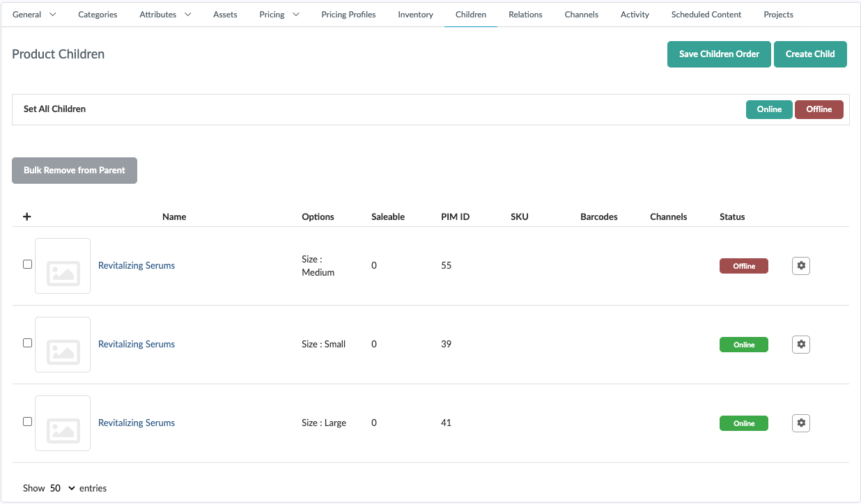Click Save Children Order button
861x504 pixels.
click(719, 54)
